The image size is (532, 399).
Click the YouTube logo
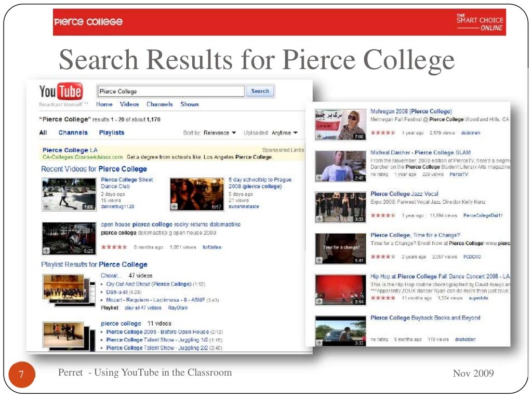point(61,91)
